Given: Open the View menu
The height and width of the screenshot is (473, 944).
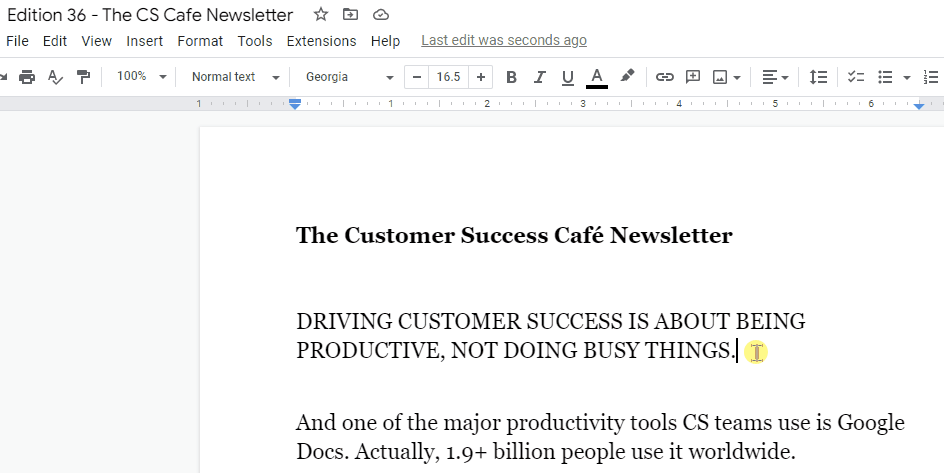Looking at the screenshot, I should click(96, 41).
